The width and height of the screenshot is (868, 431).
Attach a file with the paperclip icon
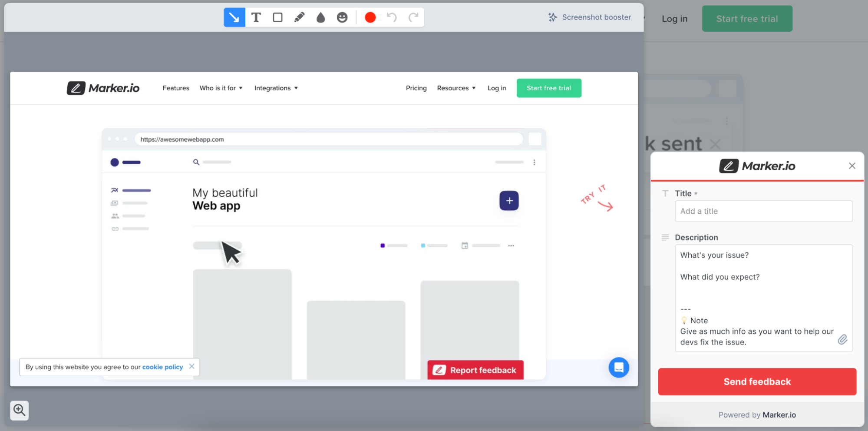(842, 339)
